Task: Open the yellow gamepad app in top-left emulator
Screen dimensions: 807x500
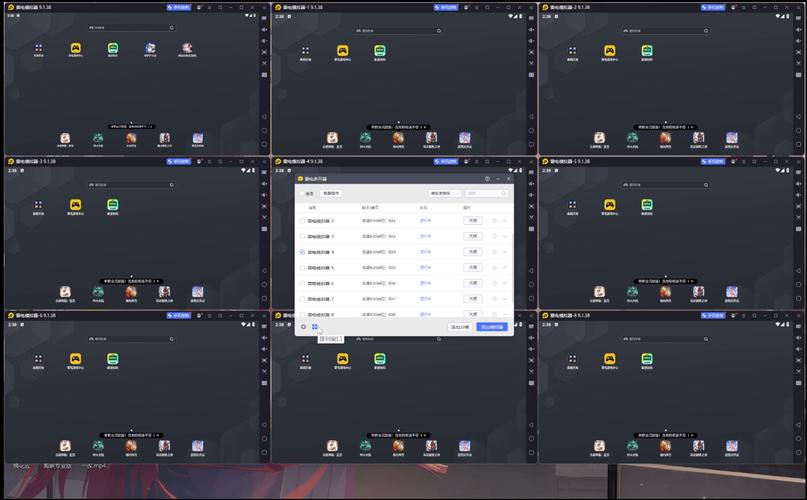Action: [x=75, y=48]
